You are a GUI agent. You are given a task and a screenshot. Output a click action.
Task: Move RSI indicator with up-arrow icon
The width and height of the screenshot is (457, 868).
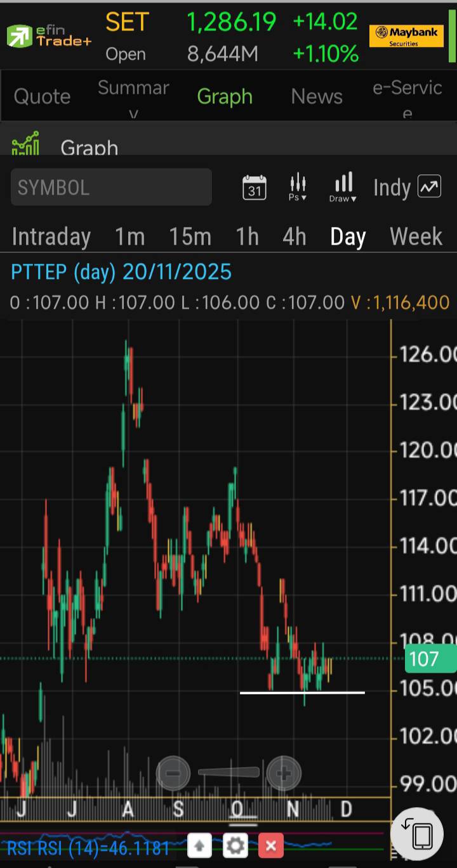coord(199,846)
